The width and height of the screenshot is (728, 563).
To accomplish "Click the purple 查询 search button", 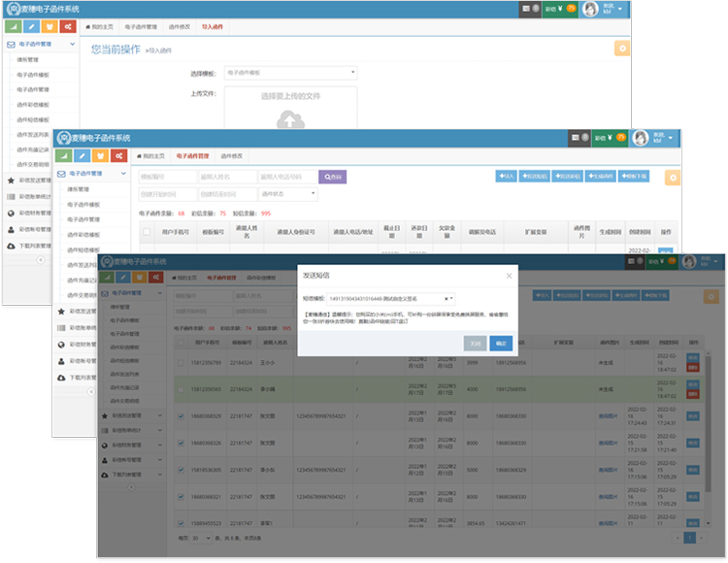I will (x=332, y=177).
